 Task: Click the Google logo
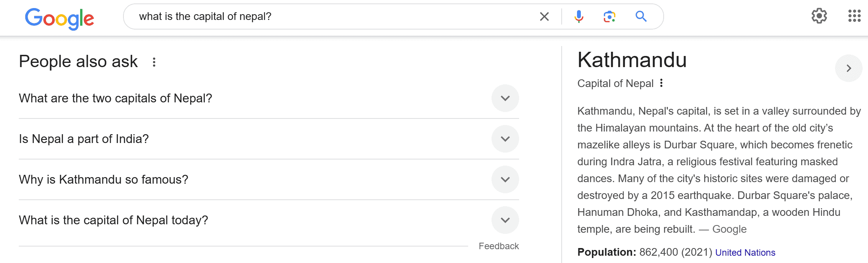pyautogui.click(x=59, y=18)
